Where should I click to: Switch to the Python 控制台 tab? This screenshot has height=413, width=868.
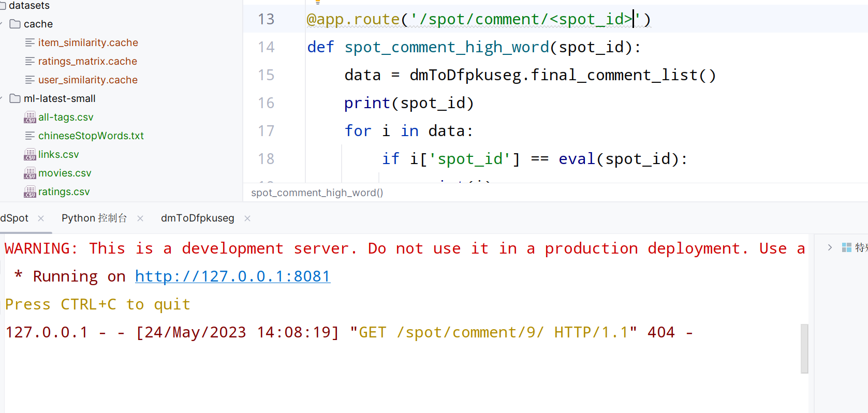point(94,218)
